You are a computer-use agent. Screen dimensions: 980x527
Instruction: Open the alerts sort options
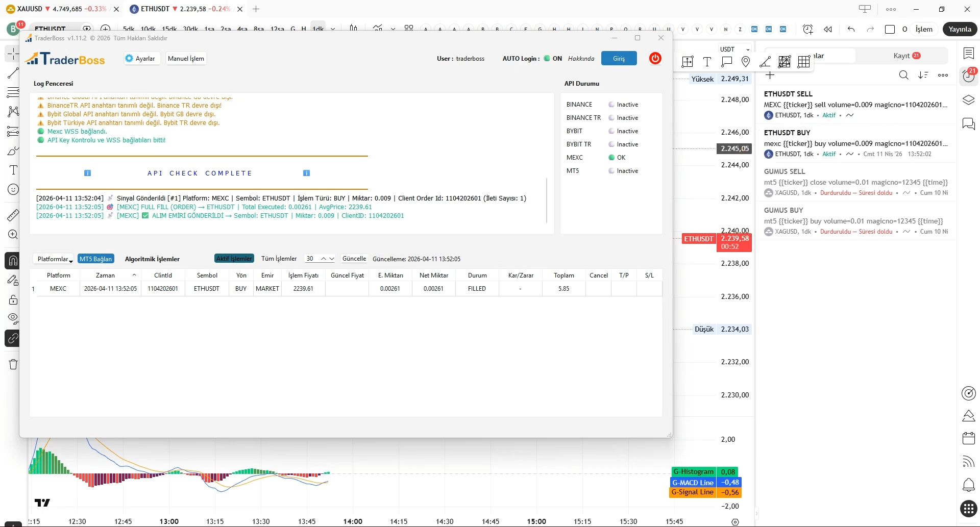(923, 75)
